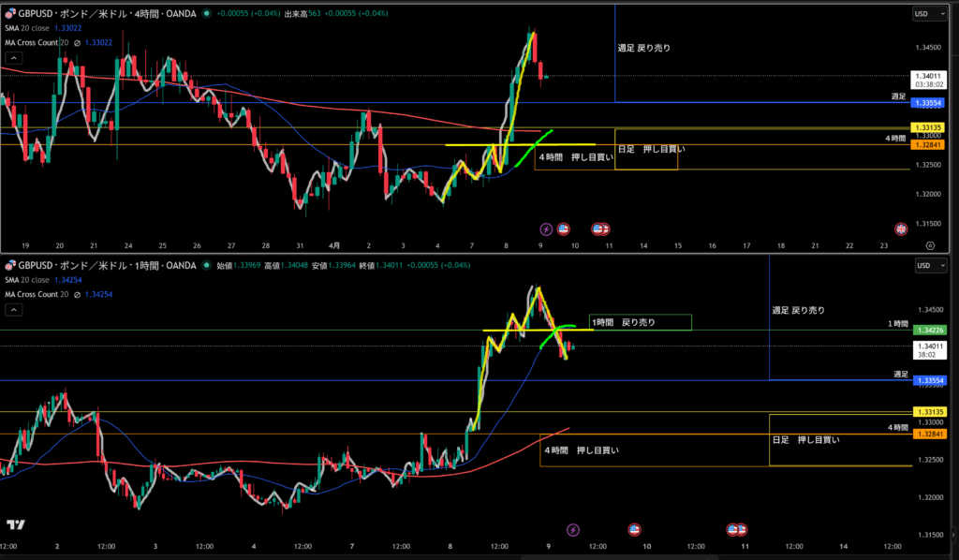Click the green market status dot on the 1-hour chart
Screen dimensions: 959x560
click(206, 266)
